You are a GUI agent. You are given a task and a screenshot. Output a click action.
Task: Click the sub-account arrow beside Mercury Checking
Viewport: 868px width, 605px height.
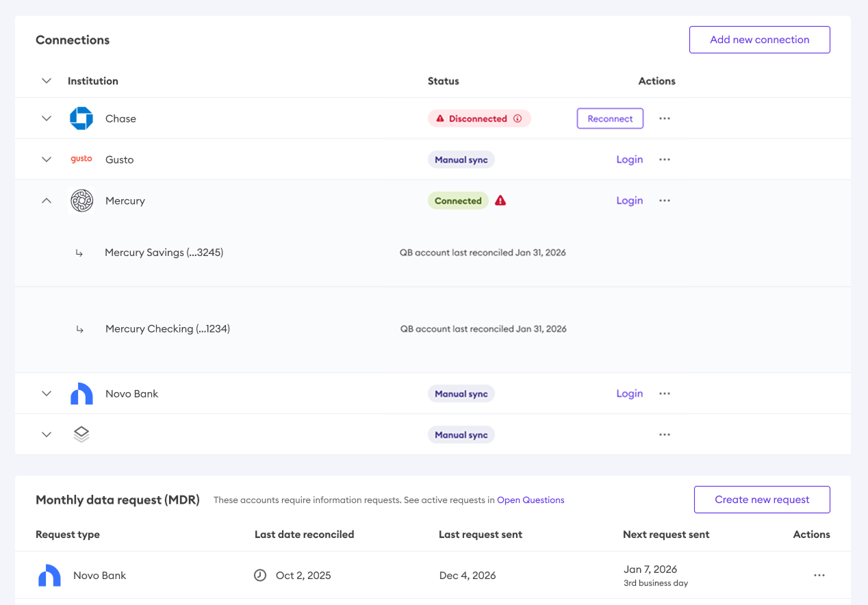(x=80, y=329)
